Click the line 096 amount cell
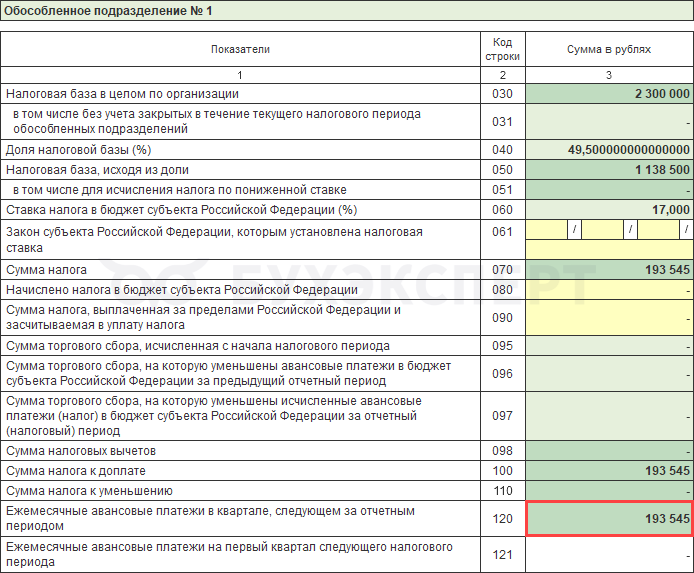This screenshot has width=694, height=573. tap(609, 373)
